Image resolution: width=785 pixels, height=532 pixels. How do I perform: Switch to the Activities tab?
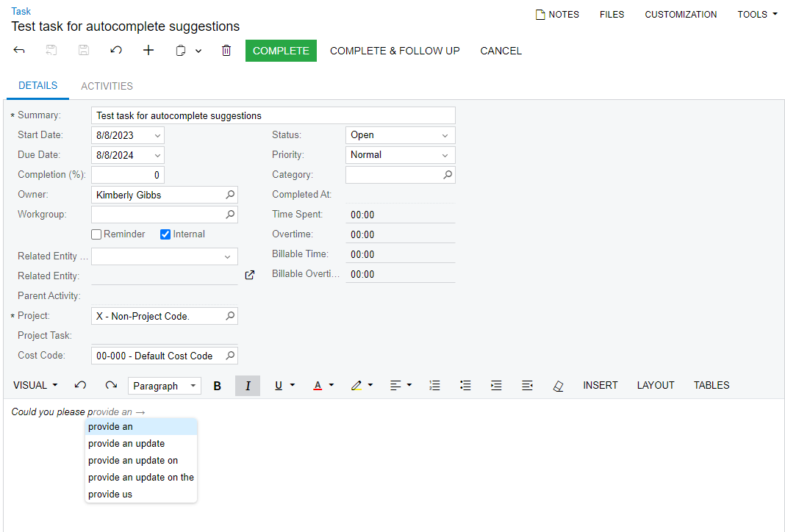(107, 86)
